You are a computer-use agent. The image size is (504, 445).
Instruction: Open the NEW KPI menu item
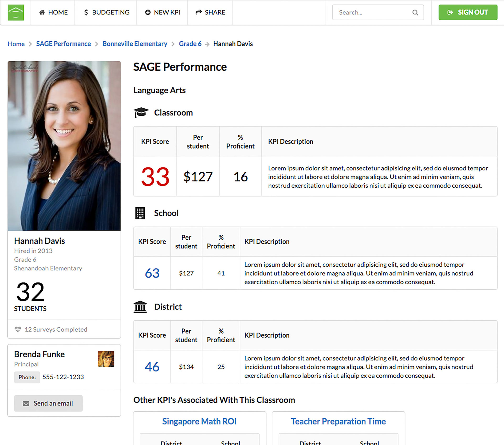tap(162, 12)
